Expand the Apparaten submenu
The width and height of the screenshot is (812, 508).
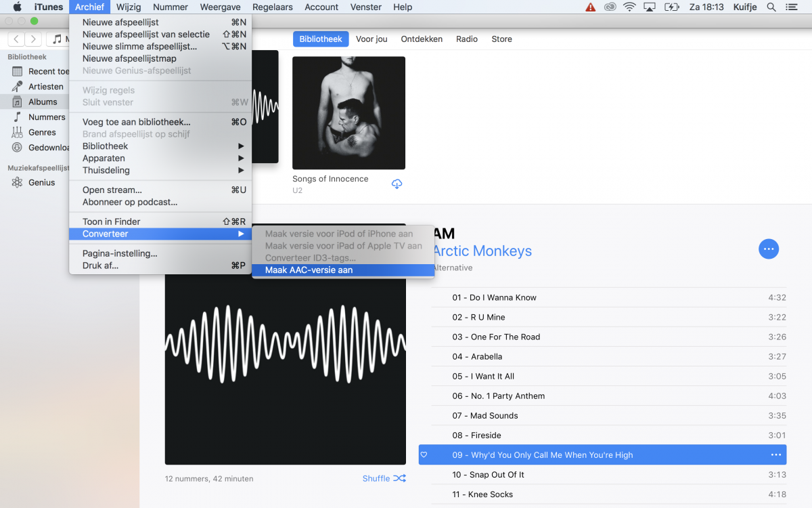160,158
